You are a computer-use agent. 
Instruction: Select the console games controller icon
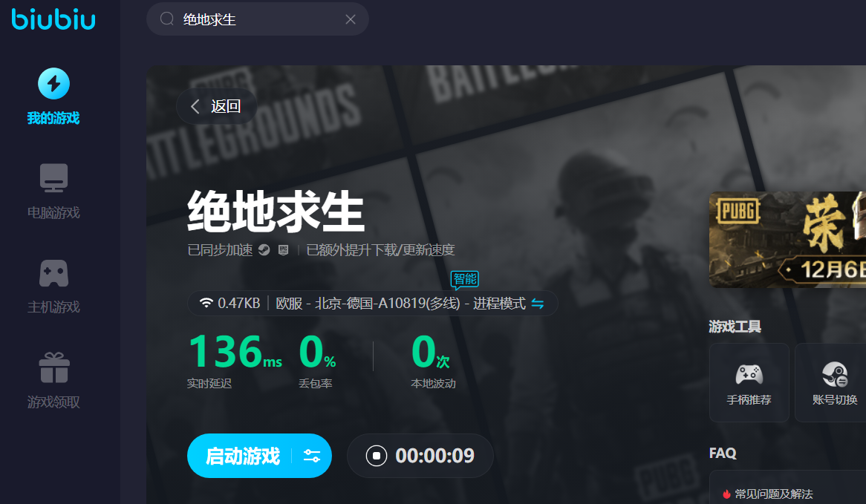53,273
